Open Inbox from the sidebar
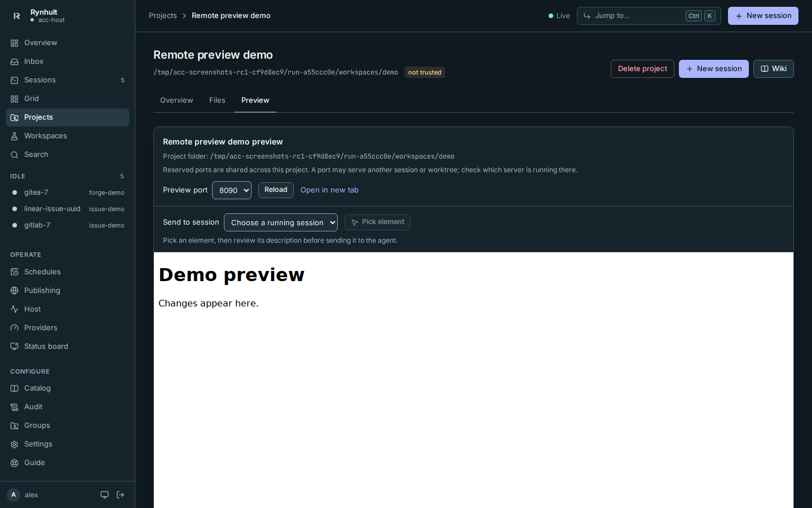Screen dimensions: 812x508 [x=67, y=62]
